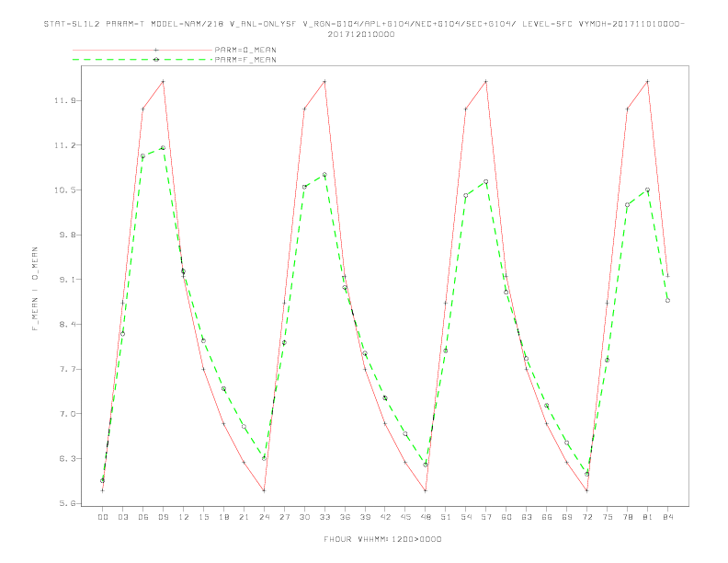Click the 39 forecast hour tick label

pos(365,517)
